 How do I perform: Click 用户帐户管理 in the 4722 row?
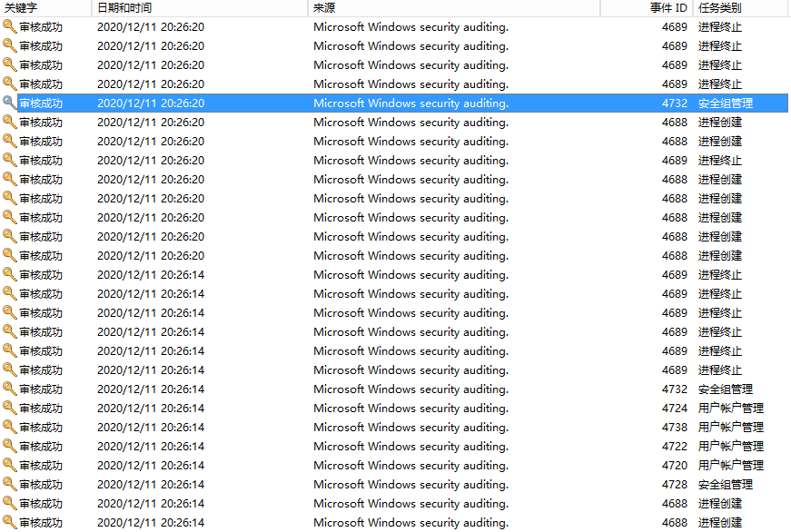730,447
